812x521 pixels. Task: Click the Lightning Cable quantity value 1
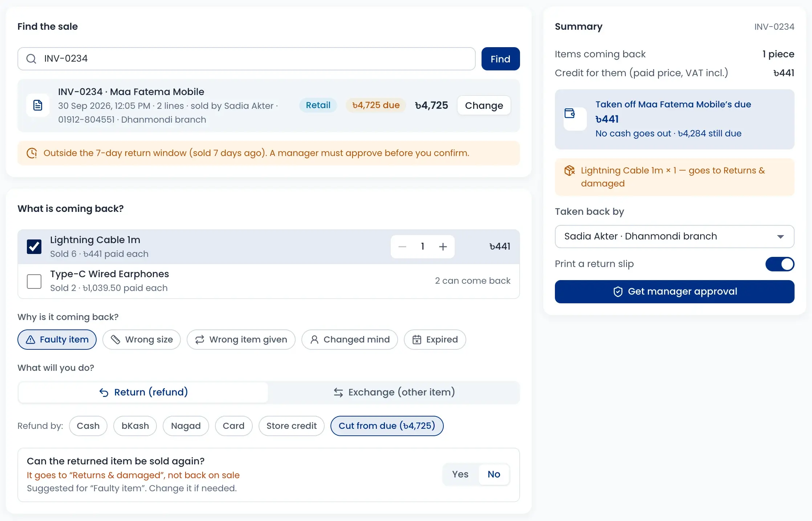[422, 247]
